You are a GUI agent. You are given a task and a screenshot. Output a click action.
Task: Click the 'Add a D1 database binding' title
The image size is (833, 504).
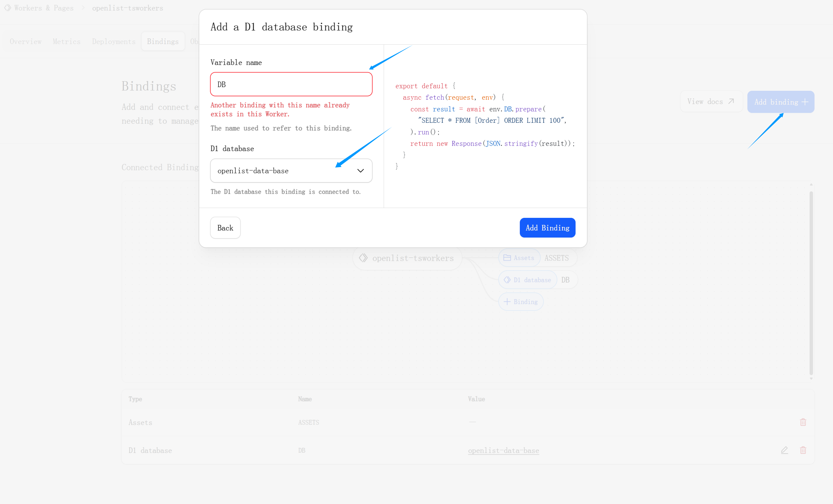pyautogui.click(x=281, y=27)
